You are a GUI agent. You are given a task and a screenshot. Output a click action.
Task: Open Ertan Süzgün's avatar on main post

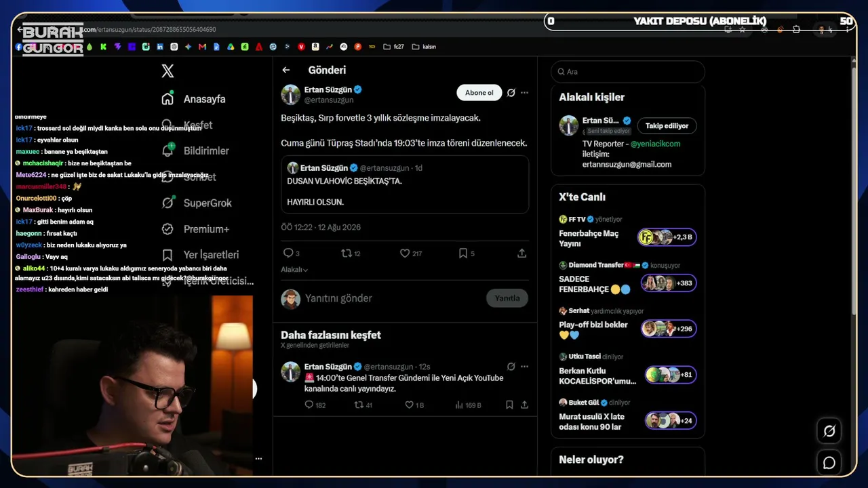tap(291, 94)
